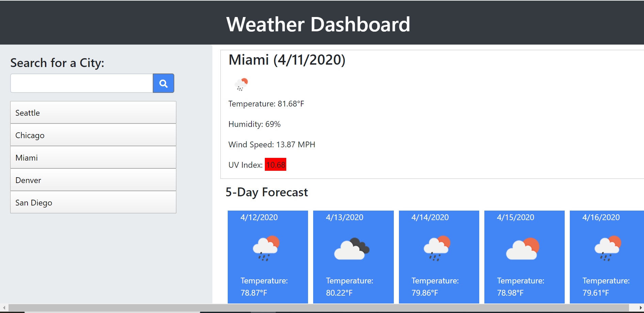Choose Miami from the city list

pos(93,157)
